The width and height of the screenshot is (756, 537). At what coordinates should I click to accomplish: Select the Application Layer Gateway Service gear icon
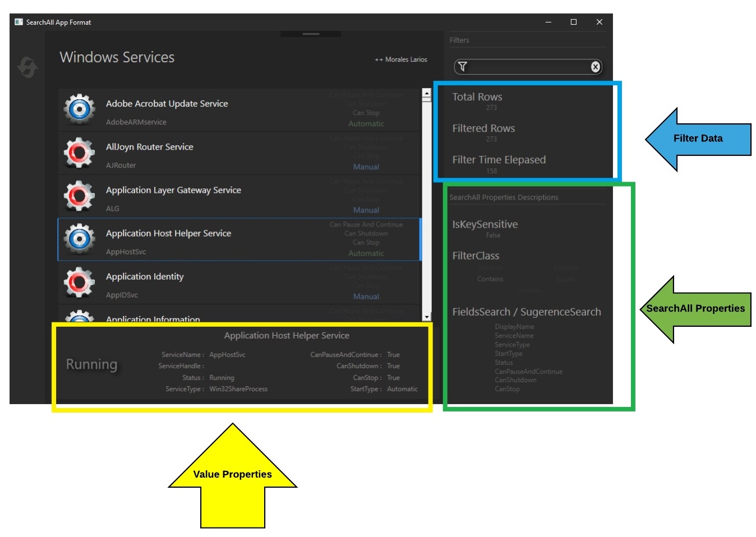pyautogui.click(x=79, y=196)
